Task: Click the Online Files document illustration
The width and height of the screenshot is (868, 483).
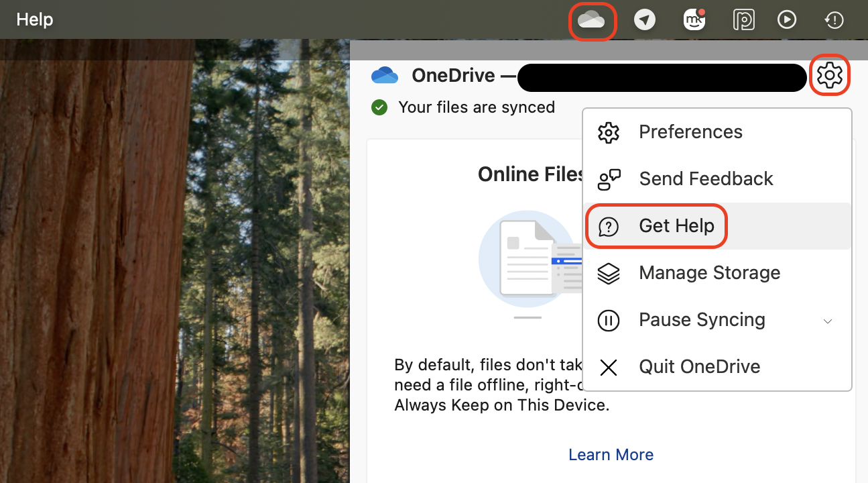Action: tap(527, 259)
